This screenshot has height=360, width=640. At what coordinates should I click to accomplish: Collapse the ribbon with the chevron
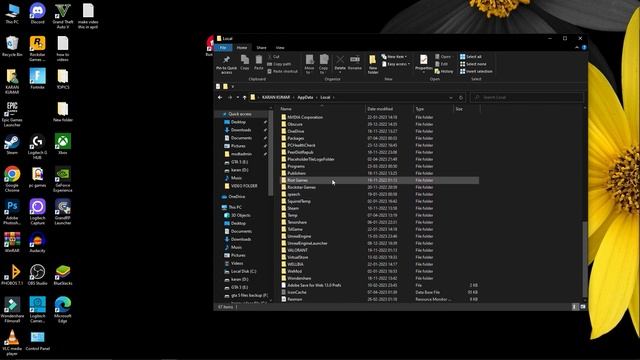pyautogui.click(x=577, y=48)
